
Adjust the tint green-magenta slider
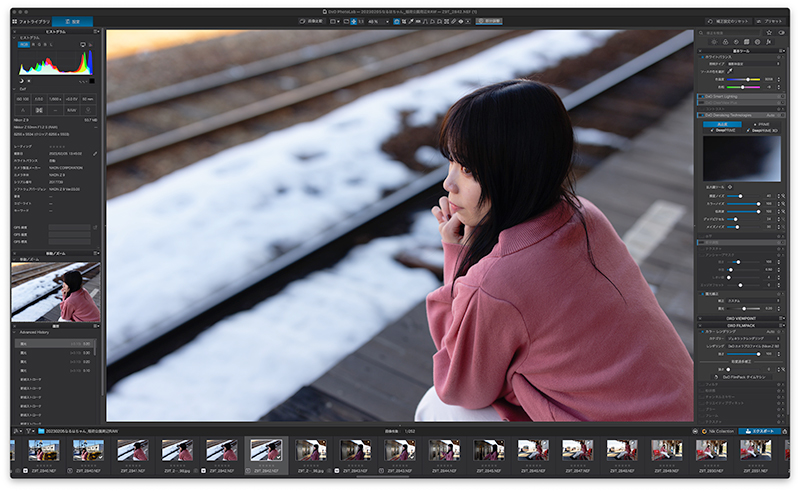click(744, 87)
